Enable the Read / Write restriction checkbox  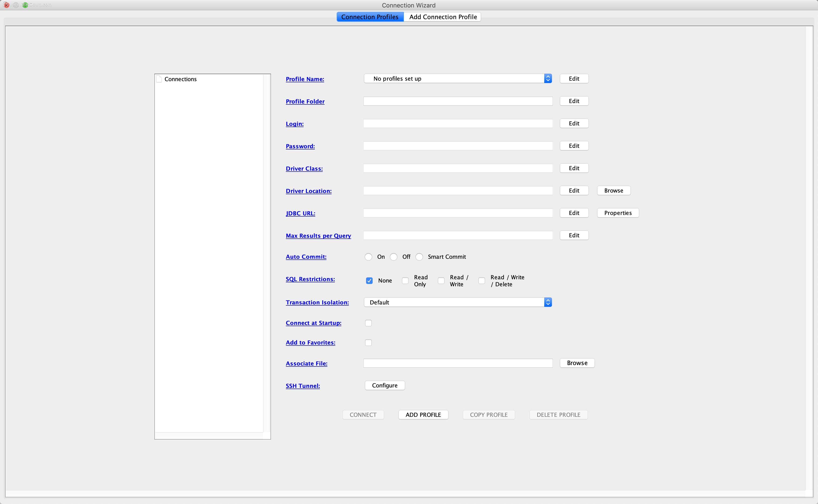pos(441,281)
